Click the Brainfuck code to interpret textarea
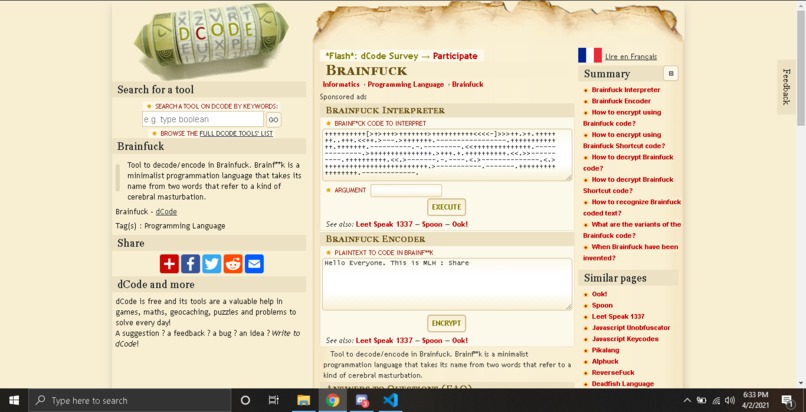This screenshot has height=412, width=806. (x=447, y=155)
